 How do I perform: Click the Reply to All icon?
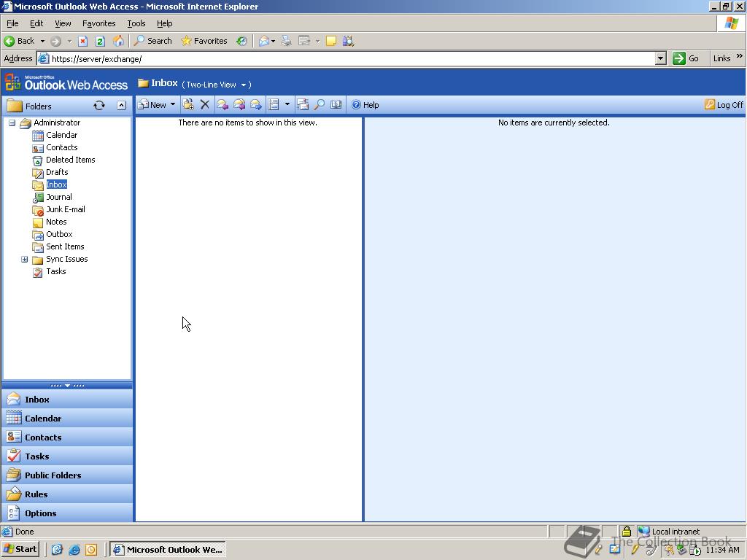click(x=239, y=105)
